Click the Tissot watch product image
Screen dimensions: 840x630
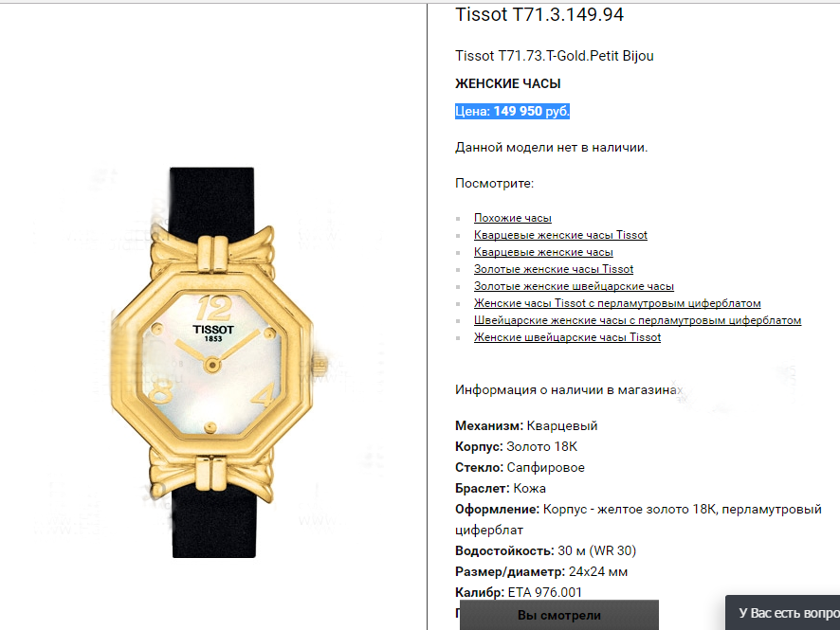pyautogui.click(x=212, y=363)
